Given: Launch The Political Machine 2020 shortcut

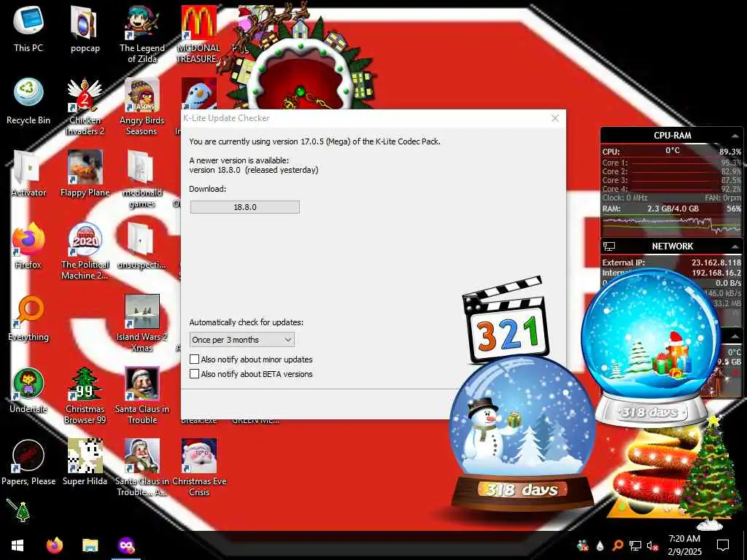Looking at the screenshot, I should coord(85,252).
